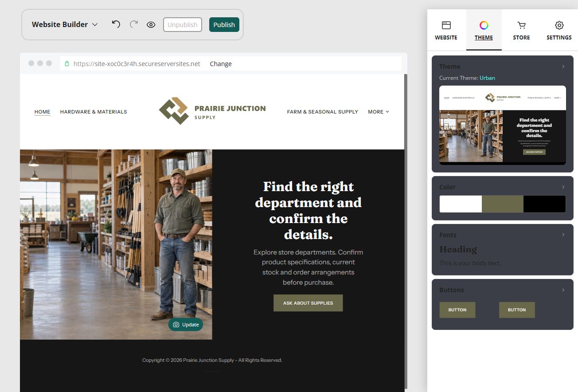Switch to the Website tab
The image size is (578, 392).
tap(446, 30)
